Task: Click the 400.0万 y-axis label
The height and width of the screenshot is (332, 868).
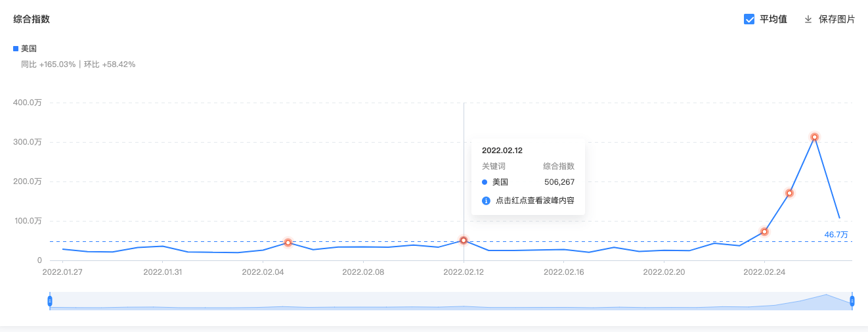Action: pyautogui.click(x=28, y=103)
